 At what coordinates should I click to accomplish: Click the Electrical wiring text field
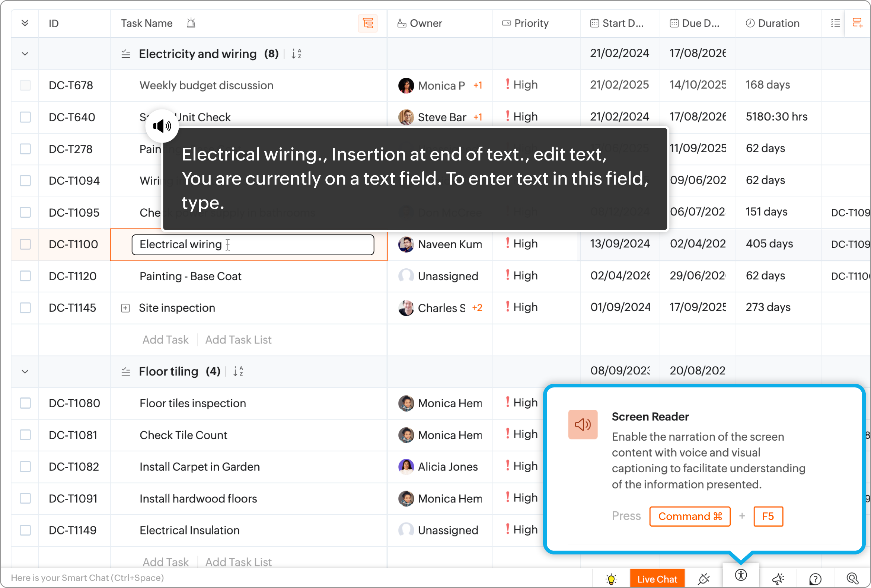(x=253, y=245)
